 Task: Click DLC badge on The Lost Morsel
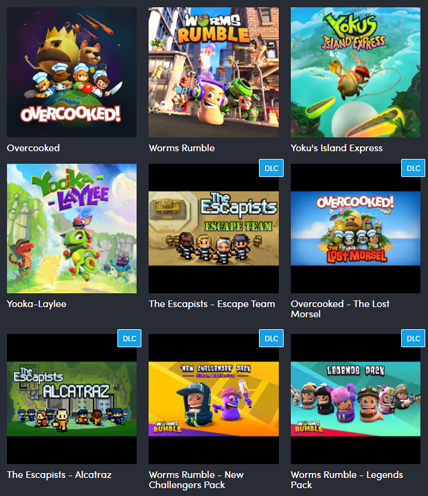point(413,168)
